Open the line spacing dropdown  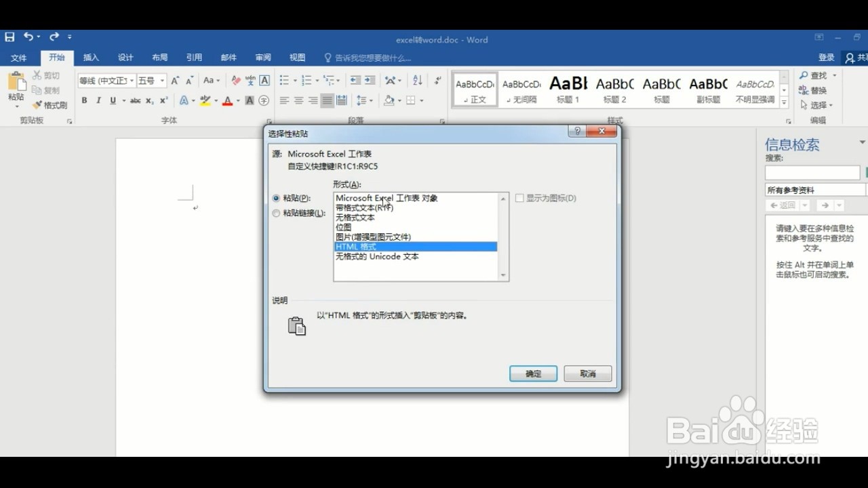coord(365,100)
